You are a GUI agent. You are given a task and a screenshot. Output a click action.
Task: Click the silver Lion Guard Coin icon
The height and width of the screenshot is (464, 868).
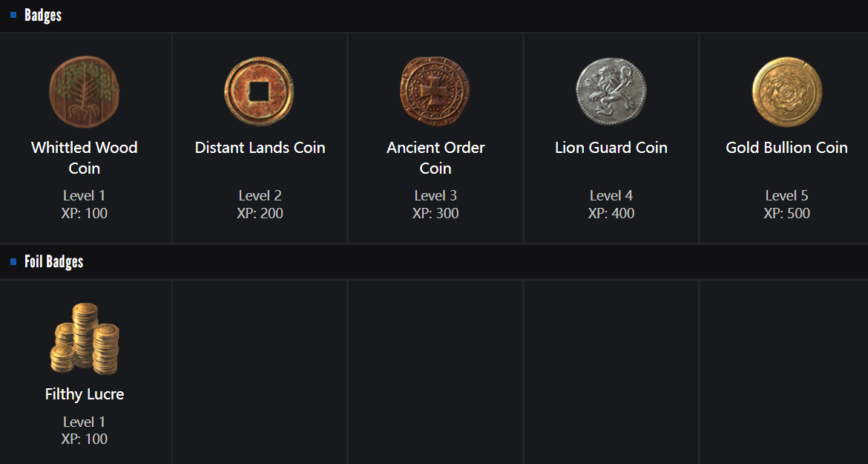611,91
